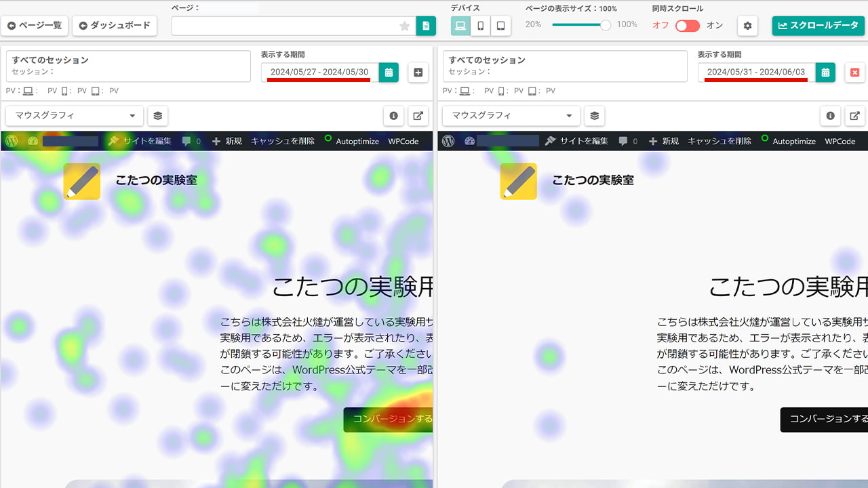Click コンバージョンする button in right preview
The image size is (868, 488).
pyautogui.click(x=825, y=420)
